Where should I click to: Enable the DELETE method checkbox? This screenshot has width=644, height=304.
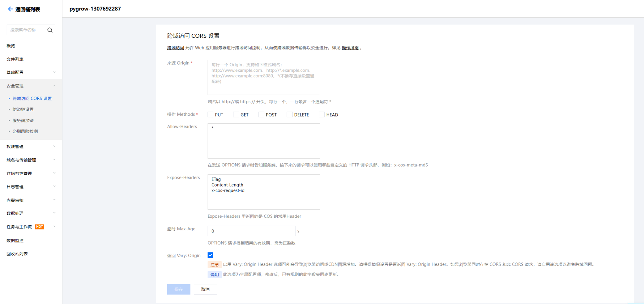tap(289, 114)
